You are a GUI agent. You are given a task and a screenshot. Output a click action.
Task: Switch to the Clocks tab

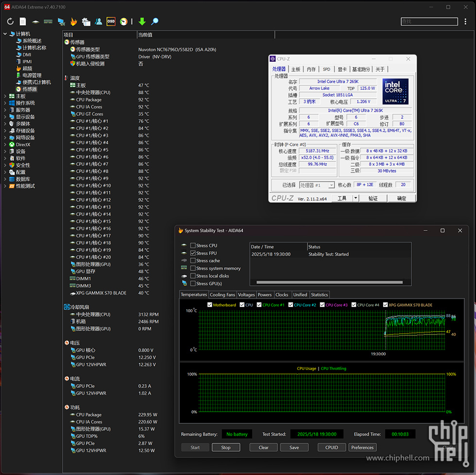(x=282, y=295)
